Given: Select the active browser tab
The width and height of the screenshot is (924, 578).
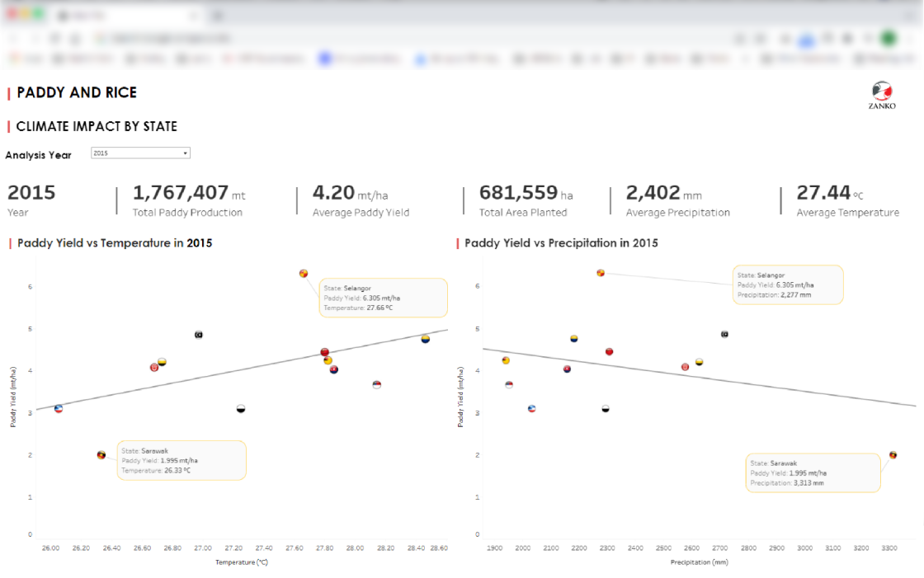Looking at the screenshot, I should pyautogui.click(x=124, y=16).
